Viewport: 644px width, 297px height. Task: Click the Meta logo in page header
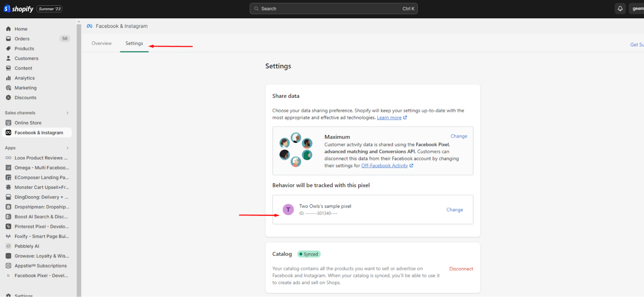[89, 26]
